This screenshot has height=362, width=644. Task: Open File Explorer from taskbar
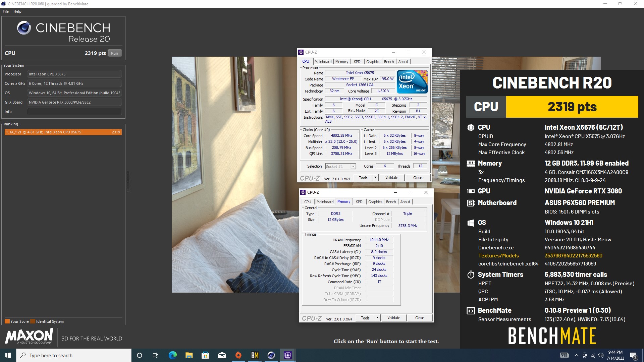tap(189, 355)
